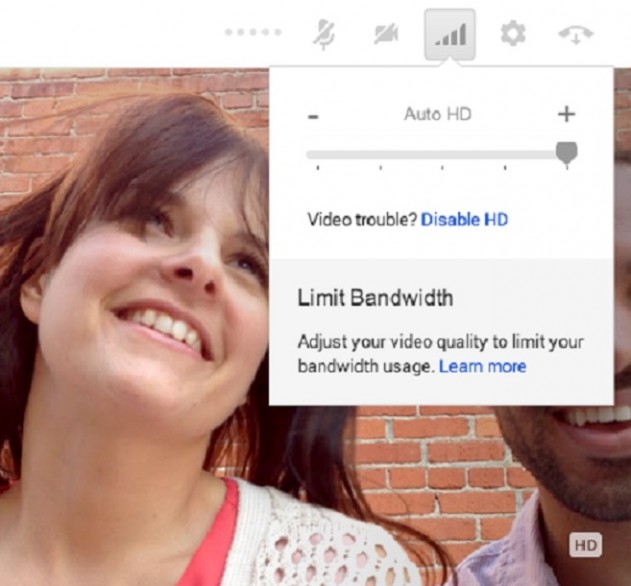Screen dimensions: 631x586
Task: Decrease video quality with the minus button
Action: point(314,115)
